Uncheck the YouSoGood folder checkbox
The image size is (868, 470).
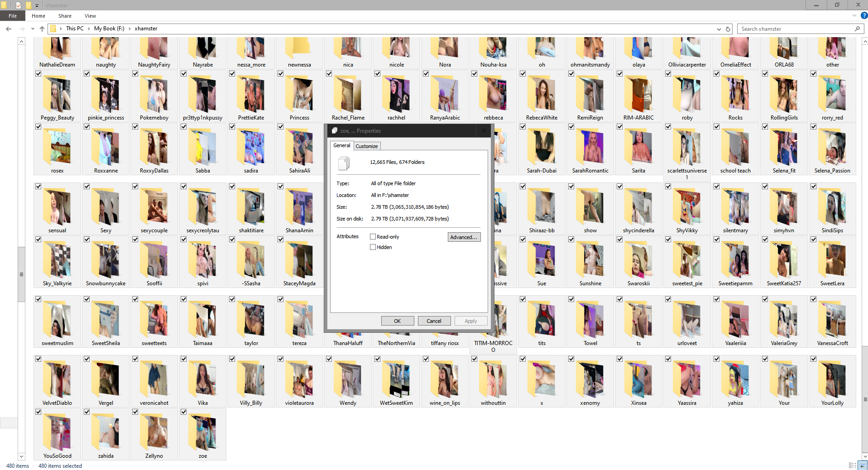pyautogui.click(x=38, y=412)
